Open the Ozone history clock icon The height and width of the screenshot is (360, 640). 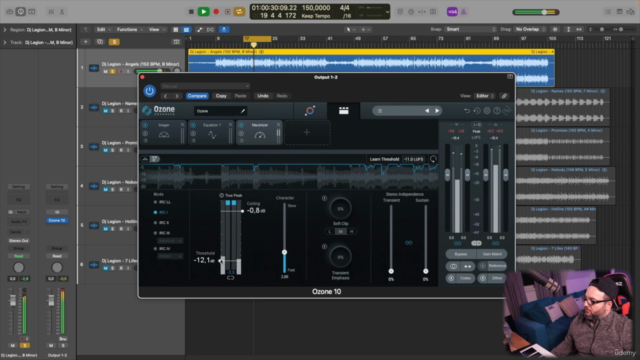click(477, 111)
